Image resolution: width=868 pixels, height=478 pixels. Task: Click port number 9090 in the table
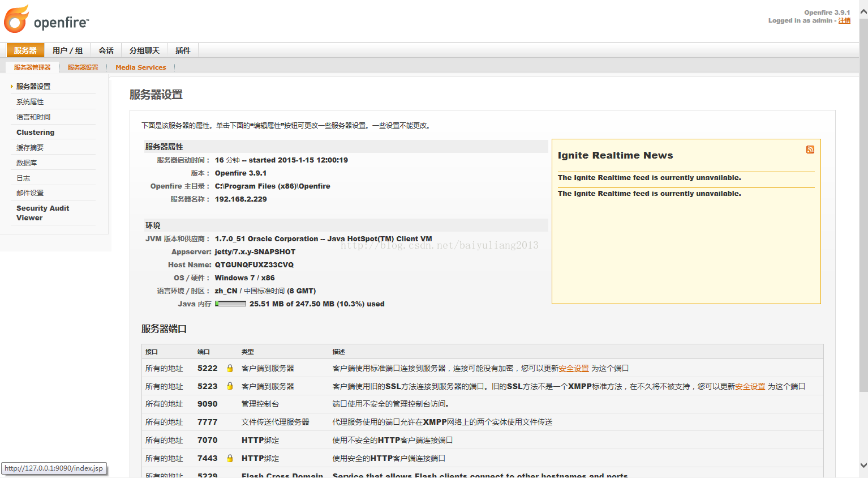[x=207, y=404]
